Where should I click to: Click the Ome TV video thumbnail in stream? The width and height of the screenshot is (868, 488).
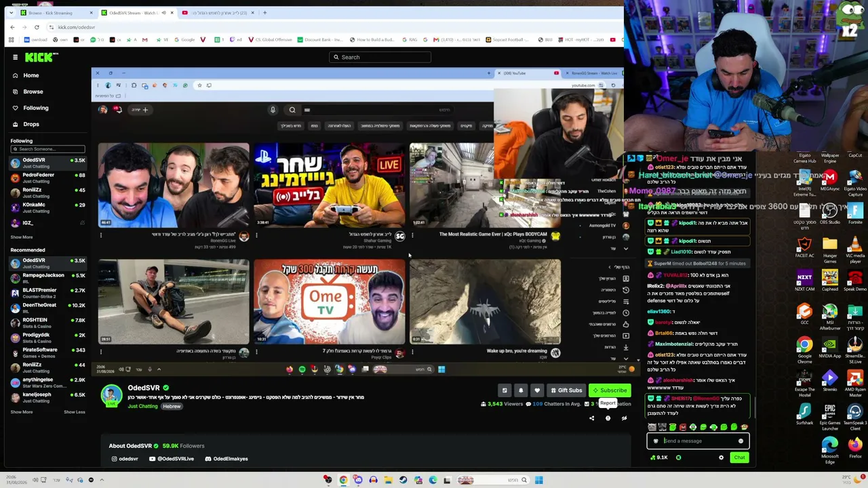tap(330, 302)
